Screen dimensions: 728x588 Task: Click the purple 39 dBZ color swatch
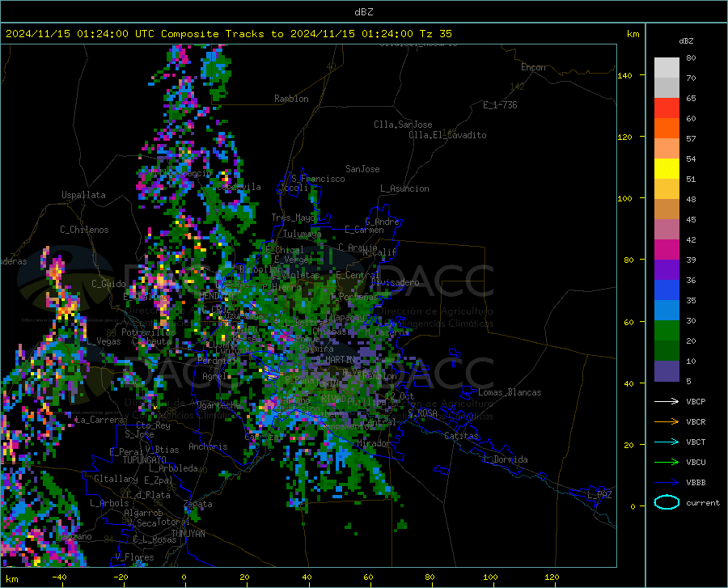point(667,270)
